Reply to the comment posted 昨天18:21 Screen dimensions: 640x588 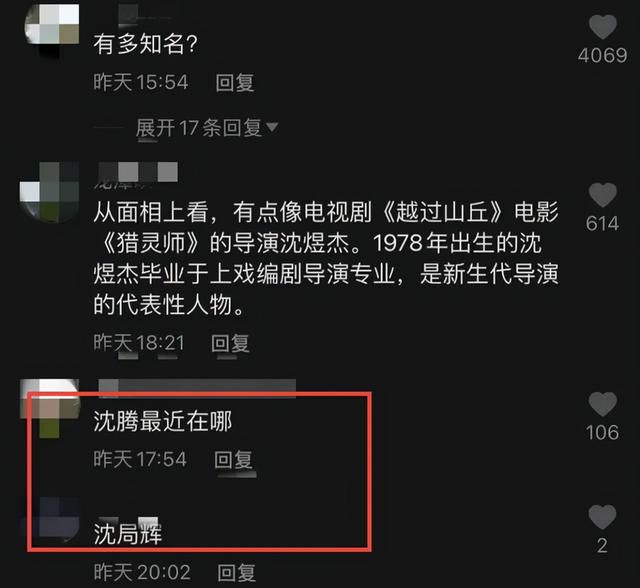tap(230, 343)
